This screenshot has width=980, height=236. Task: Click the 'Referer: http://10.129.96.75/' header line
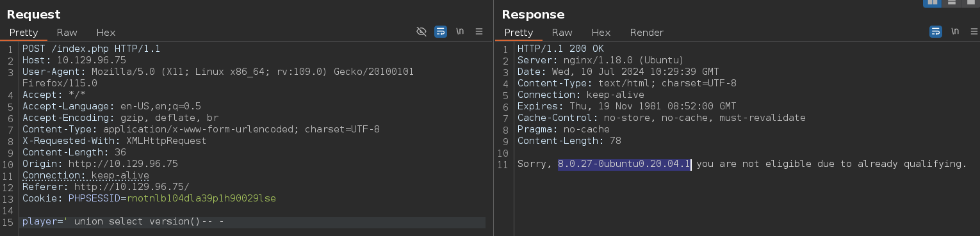click(x=106, y=187)
